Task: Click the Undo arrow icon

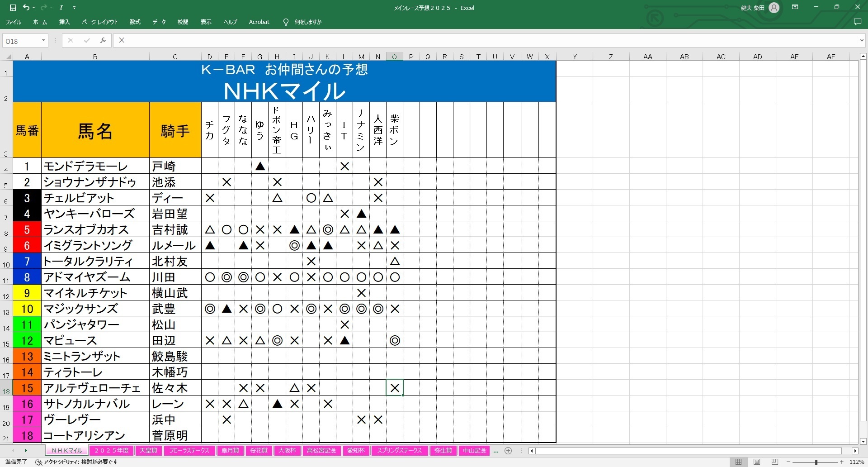Action: (26, 8)
